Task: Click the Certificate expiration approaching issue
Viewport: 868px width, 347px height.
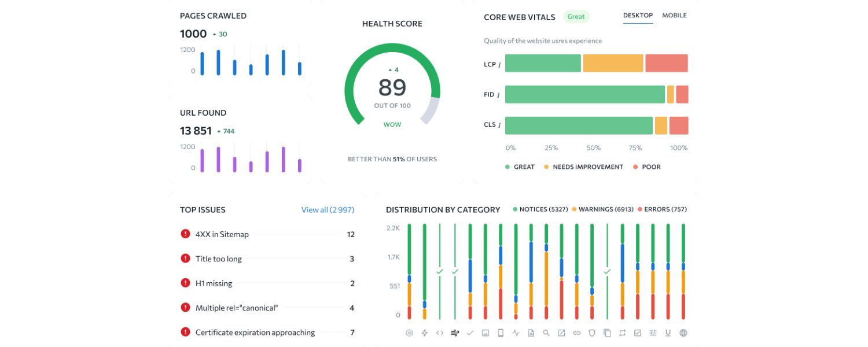Action: click(255, 333)
